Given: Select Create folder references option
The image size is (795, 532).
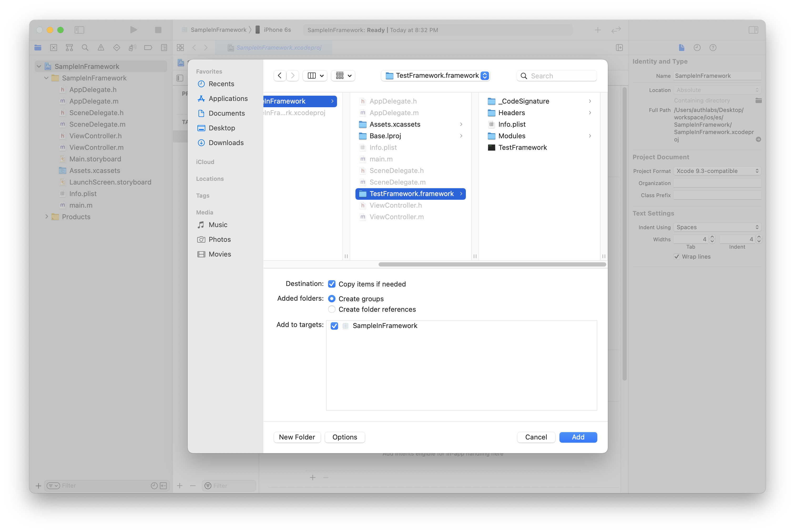Looking at the screenshot, I should click(x=332, y=309).
